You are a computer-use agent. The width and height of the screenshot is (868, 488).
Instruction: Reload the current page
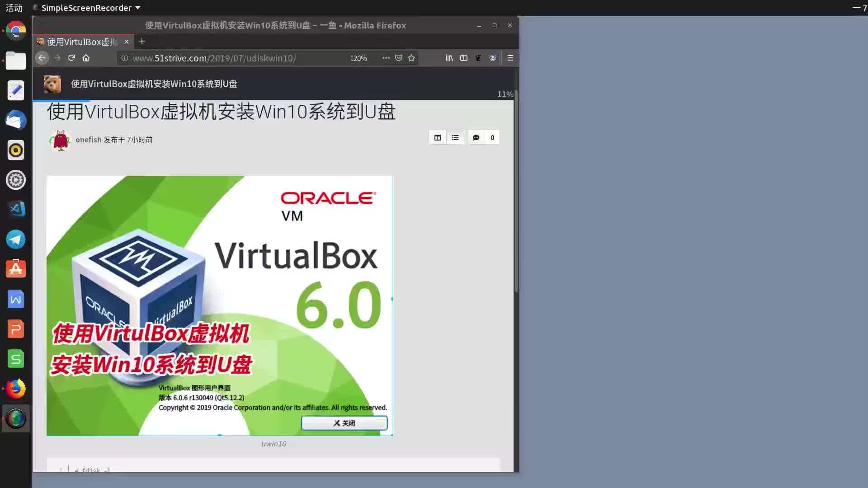point(71,58)
